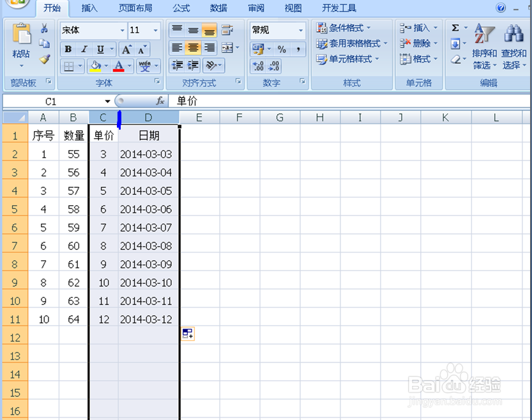
Task: Click the Clear eraser icon
Action: coord(456,59)
